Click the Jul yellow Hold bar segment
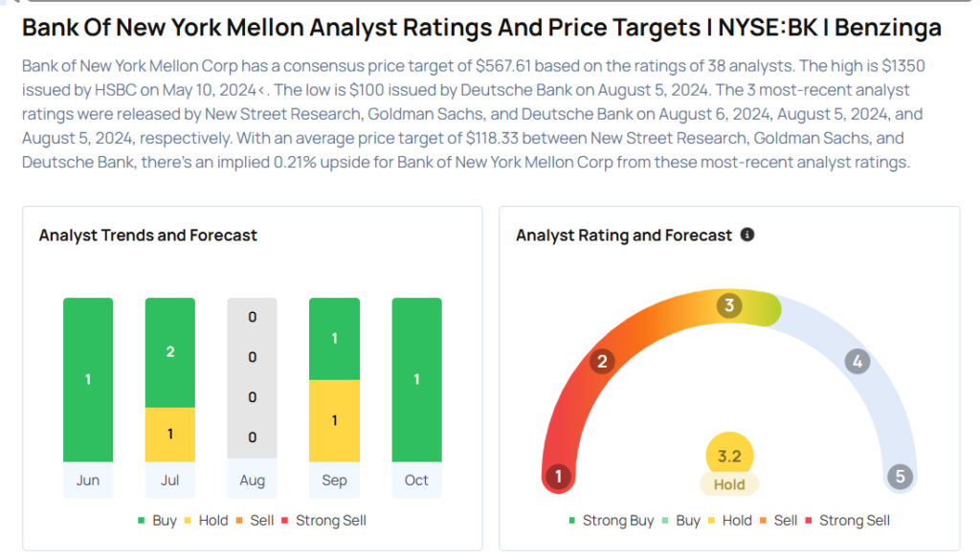The image size is (980, 560). click(170, 435)
